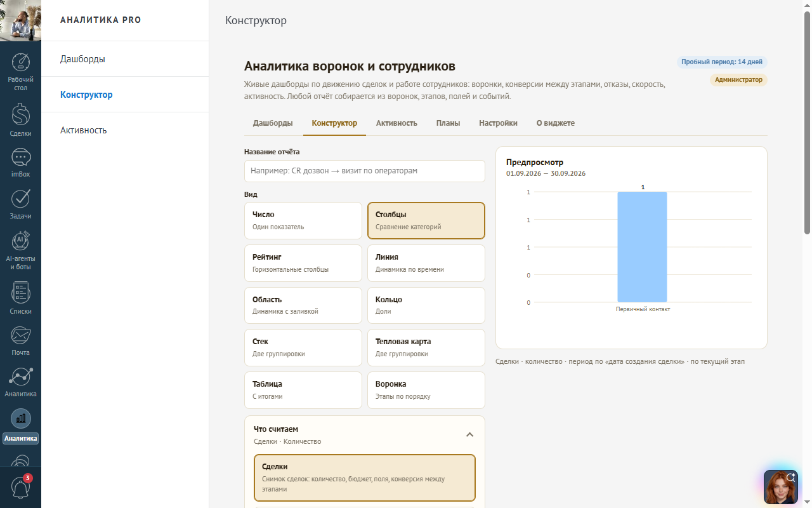Switch to the Настройки tab
The width and height of the screenshot is (812, 508).
point(498,123)
